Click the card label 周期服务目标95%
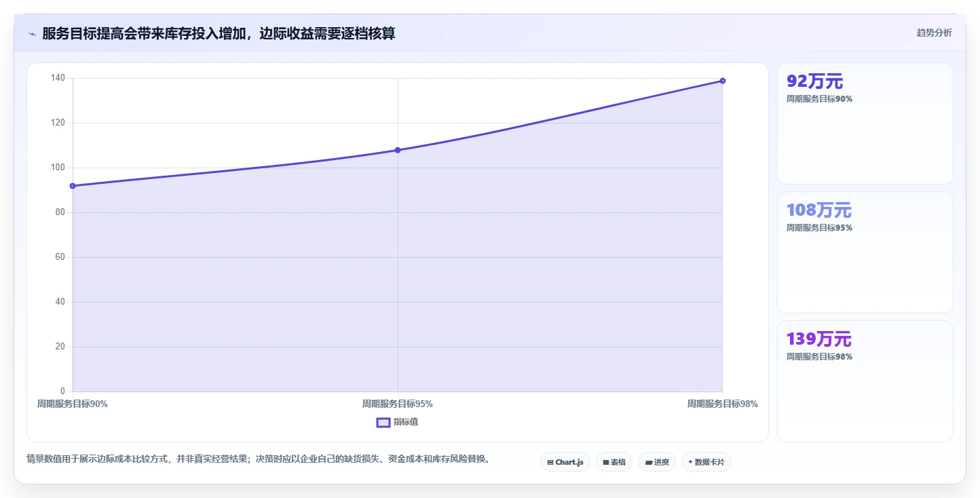 (x=819, y=228)
